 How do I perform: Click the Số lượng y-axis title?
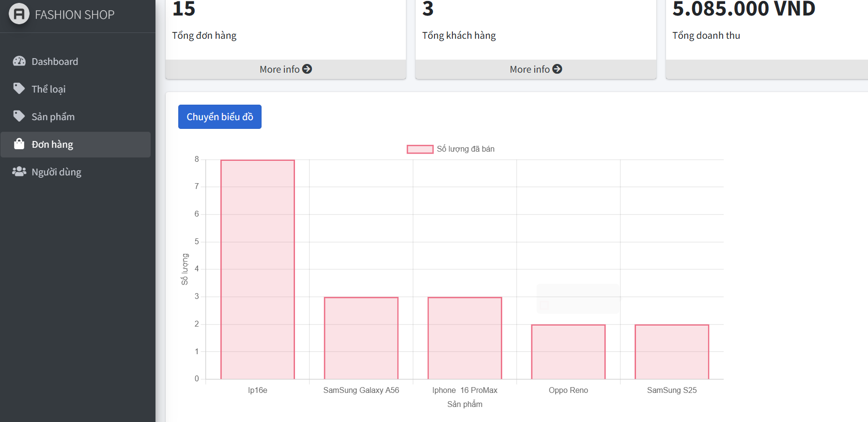[x=185, y=269]
